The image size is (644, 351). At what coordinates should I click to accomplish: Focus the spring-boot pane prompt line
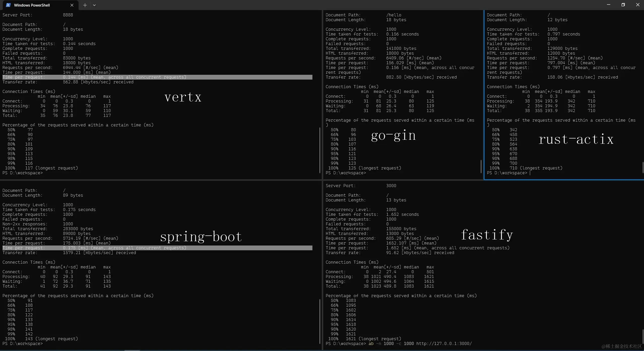click(x=23, y=344)
